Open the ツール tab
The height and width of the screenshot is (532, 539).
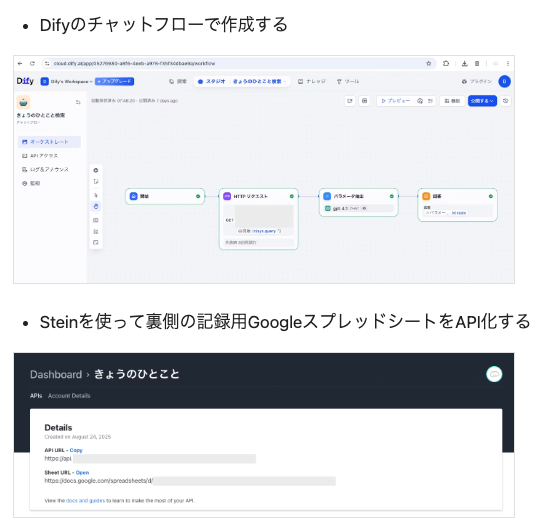point(348,81)
